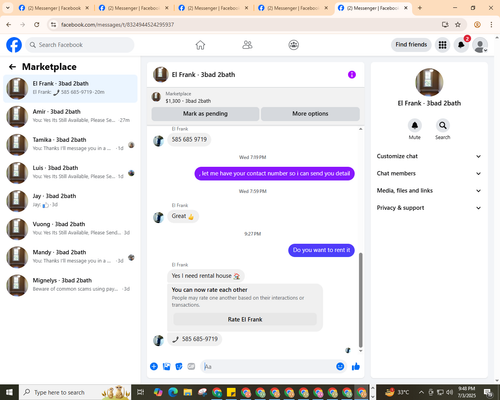This screenshot has height=400, width=500.
Task: Open Microsoft Edge from the taskbar
Action: tap(173, 392)
